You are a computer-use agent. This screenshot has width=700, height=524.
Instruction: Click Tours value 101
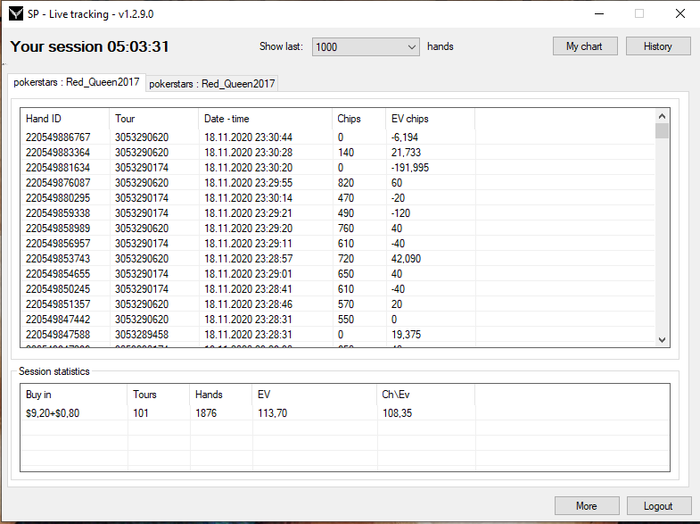click(141, 413)
